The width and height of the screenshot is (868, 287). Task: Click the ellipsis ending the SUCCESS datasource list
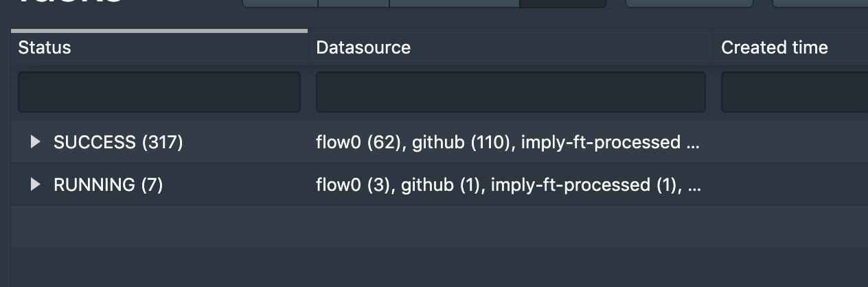point(694,143)
